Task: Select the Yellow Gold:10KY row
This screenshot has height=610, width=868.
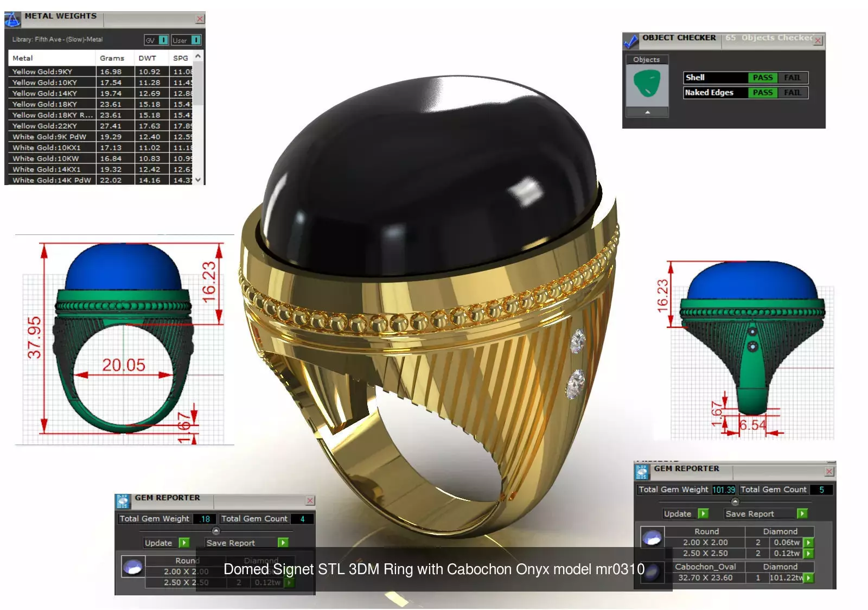Action: [101, 82]
